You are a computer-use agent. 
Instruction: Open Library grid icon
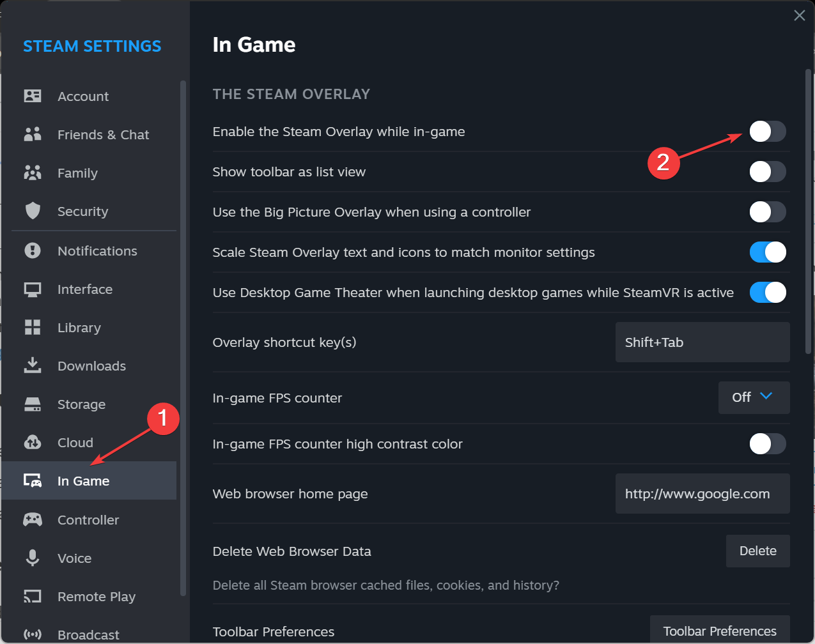click(x=33, y=328)
